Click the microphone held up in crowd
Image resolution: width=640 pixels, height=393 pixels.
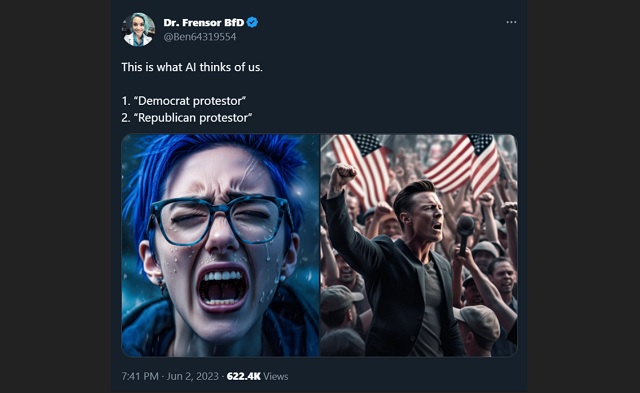click(464, 234)
